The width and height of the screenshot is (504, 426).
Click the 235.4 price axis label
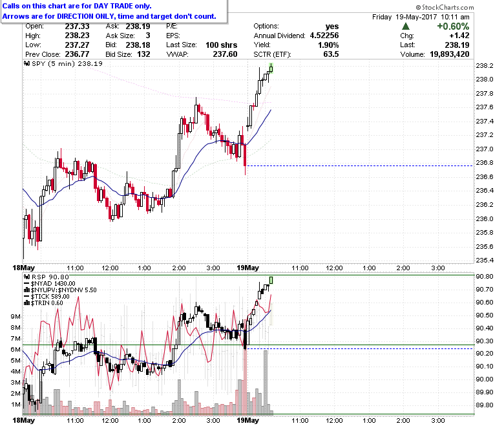click(485, 260)
